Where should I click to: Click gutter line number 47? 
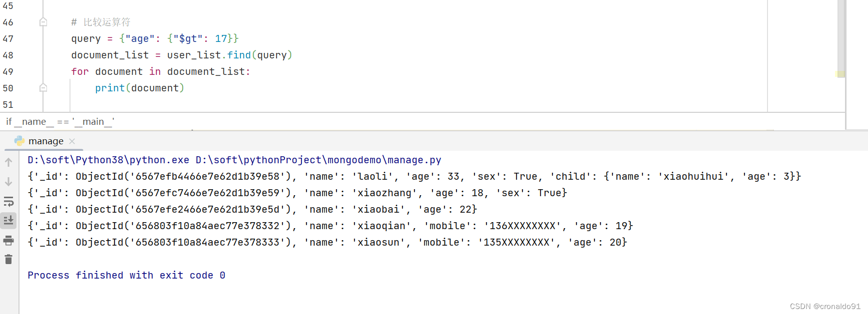[x=8, y=38]
